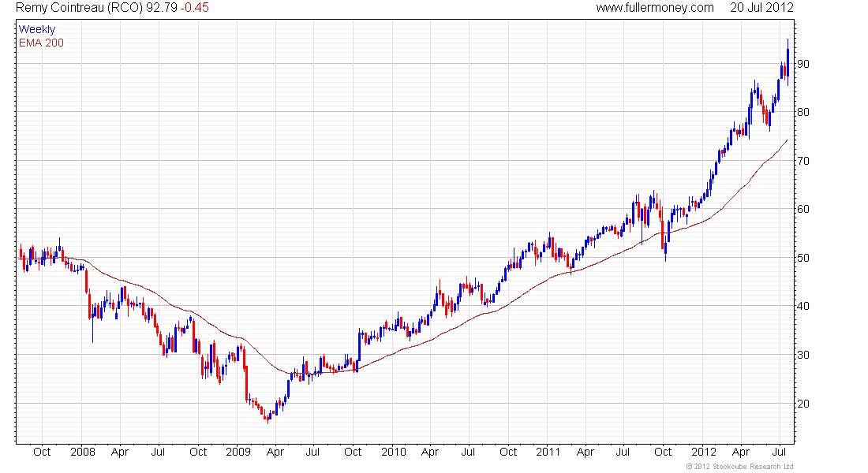The image size is (868, 473).
Task: Click the '20' price axis label
Action: (803, 404)
